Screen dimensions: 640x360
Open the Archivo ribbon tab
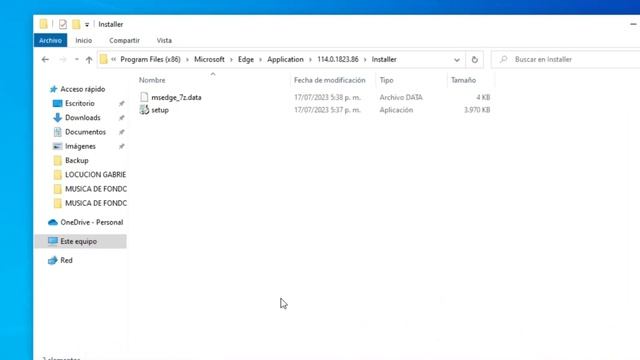(50, 40)
